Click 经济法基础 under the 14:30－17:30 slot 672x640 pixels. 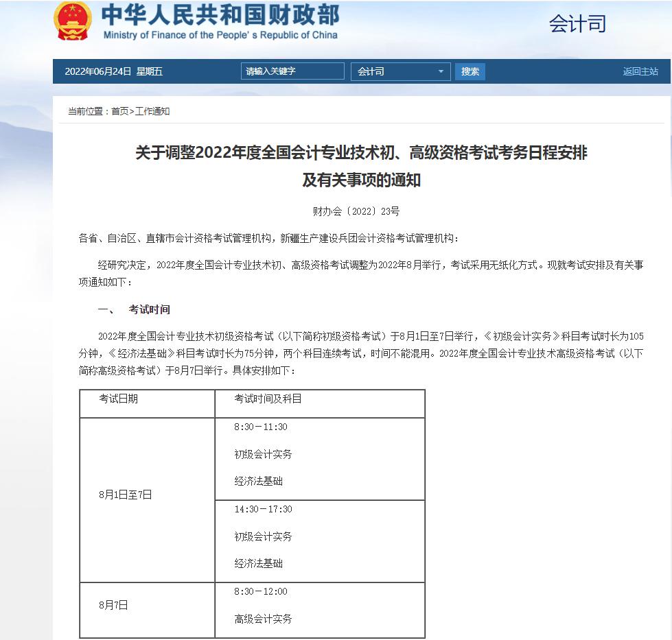click(x=258, y=564)
